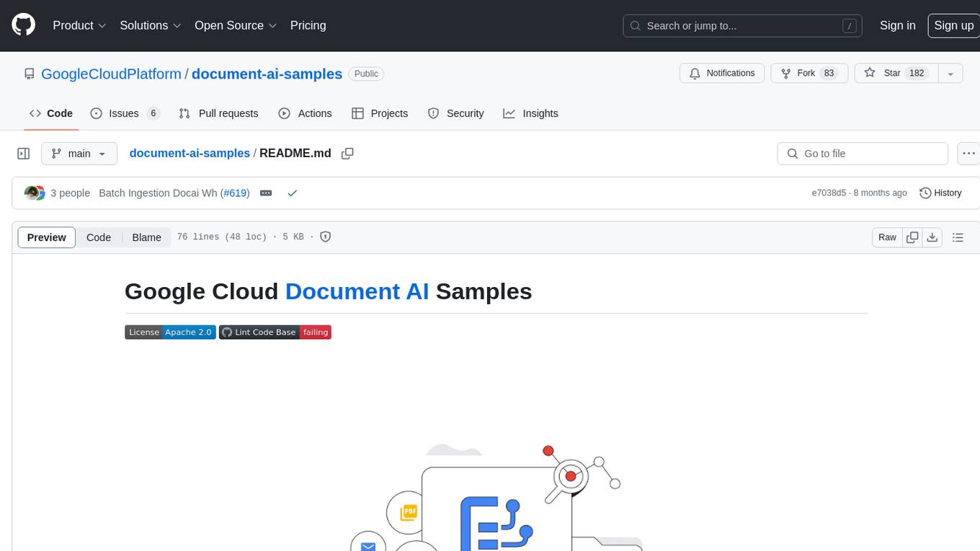Open the Sign up page
The width and height of the screenshot is (980, 551).
point(953,25)
